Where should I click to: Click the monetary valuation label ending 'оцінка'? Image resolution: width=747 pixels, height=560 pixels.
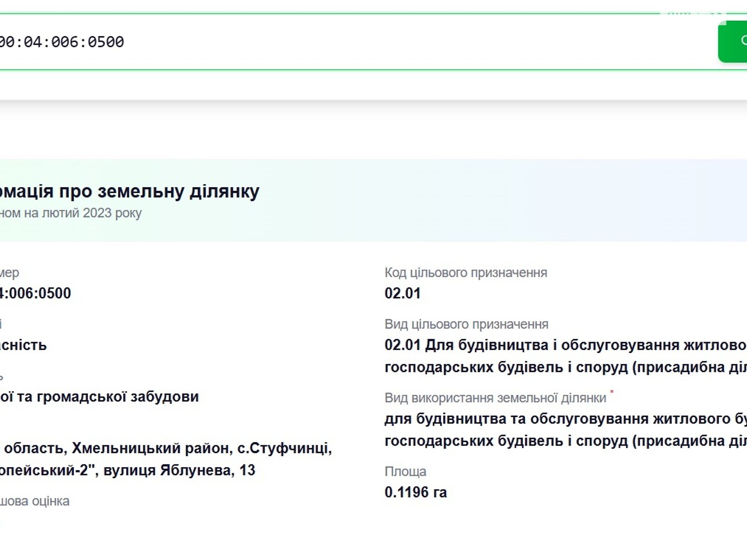click(x=35, y=501)
